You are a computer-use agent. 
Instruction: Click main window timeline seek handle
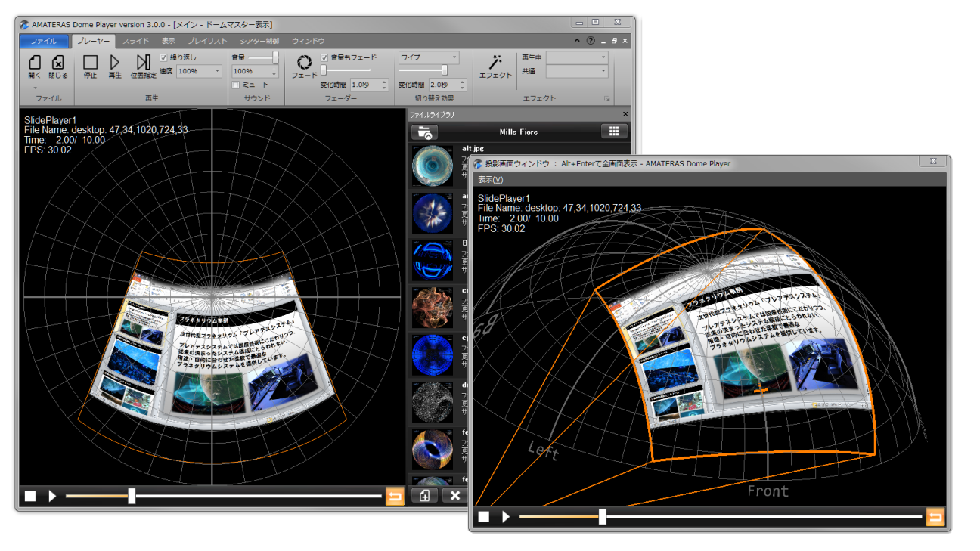tap(132, 496)
